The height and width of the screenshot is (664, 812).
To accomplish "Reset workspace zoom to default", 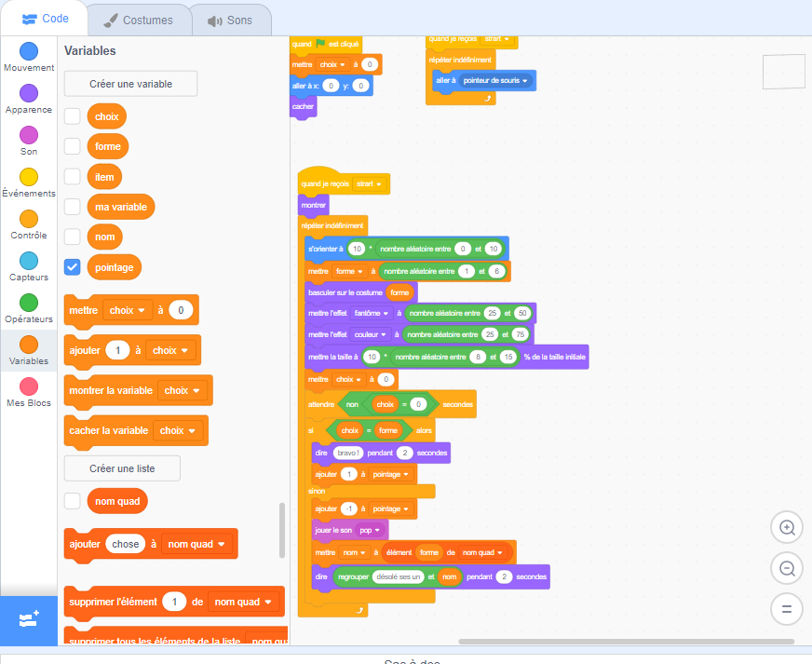I will coord(787,609).
